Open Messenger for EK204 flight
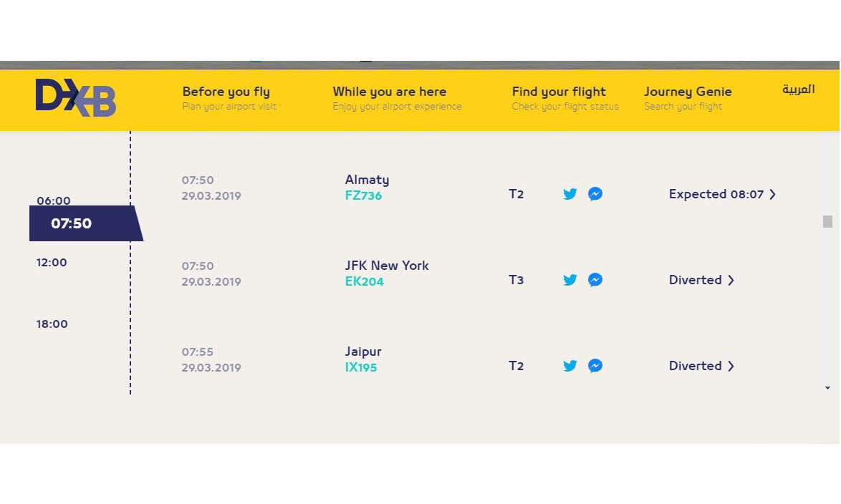Image resolution: width=841 pixels, height=504 pixels. (595, 280)
